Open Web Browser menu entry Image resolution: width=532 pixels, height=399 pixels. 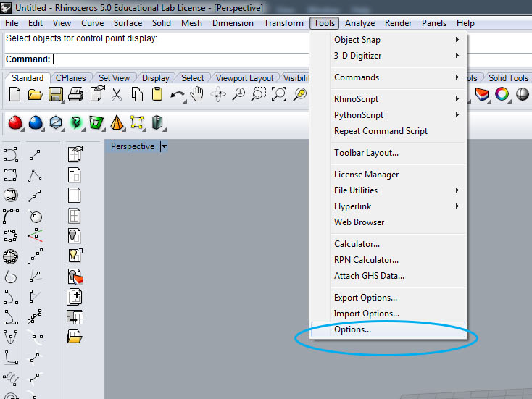tap(388, 222)
